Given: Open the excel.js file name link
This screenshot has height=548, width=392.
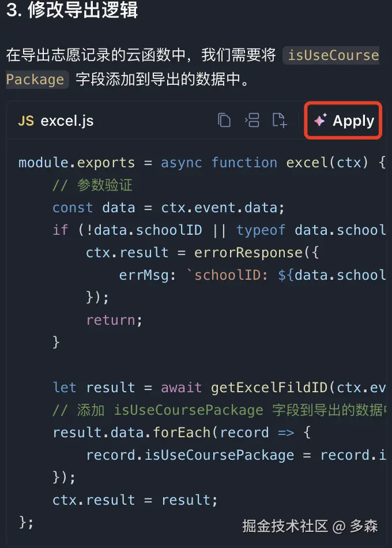Looking at the screenshot, I should (x=67, y=121).
